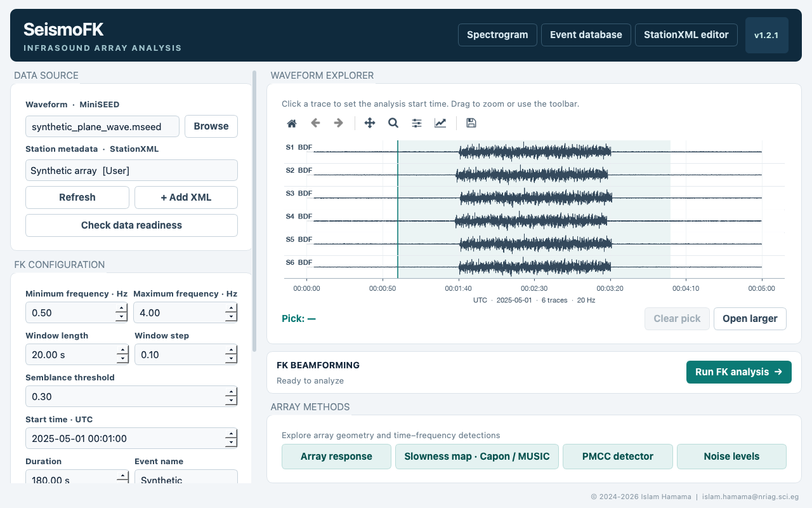Screen dimensions: 812x508
Task: Reset plot view with Home icon
Action: point(292,123)
